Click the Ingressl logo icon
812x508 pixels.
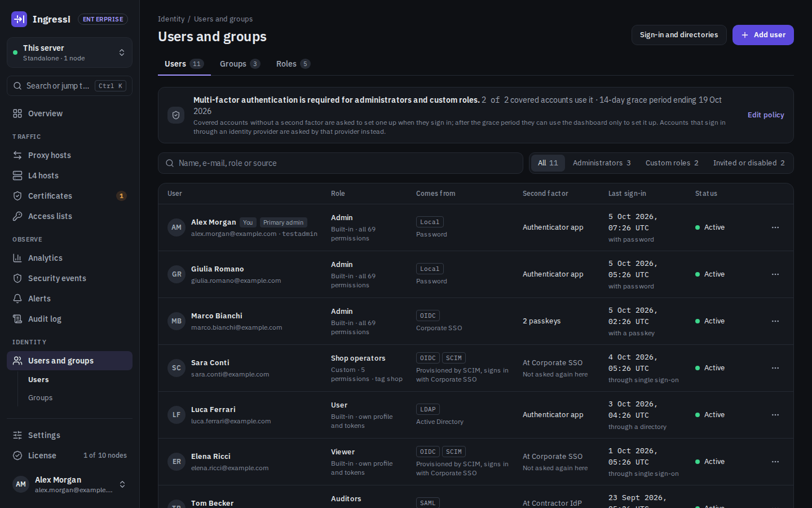click(x=19, y=19)
